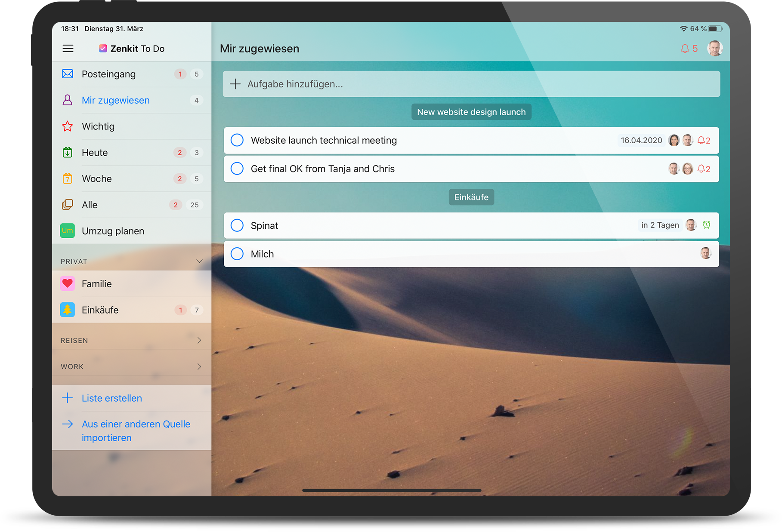The image size is (782, 532).
Task: Click the Einkäufe tree icon
Action: tap(68, 310)
